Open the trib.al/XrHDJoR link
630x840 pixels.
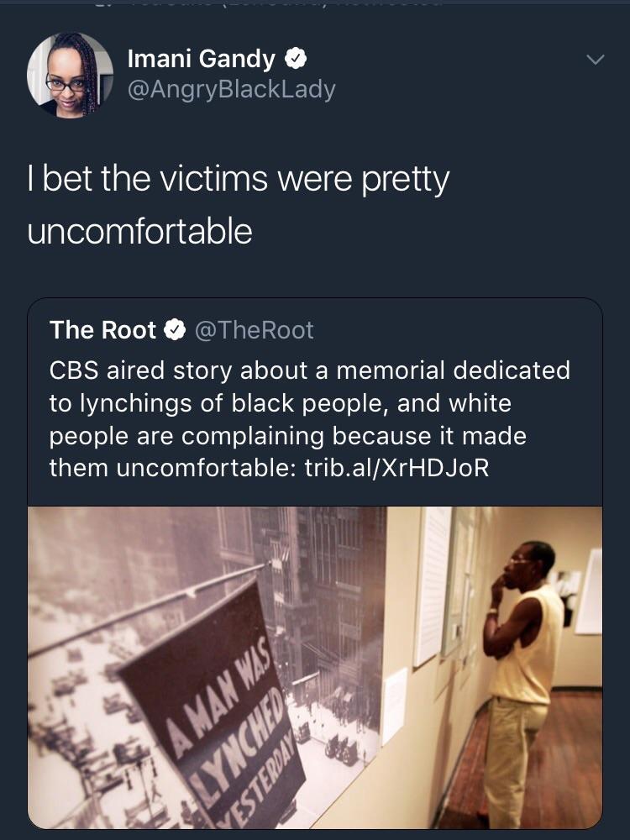tap(396, 468)
